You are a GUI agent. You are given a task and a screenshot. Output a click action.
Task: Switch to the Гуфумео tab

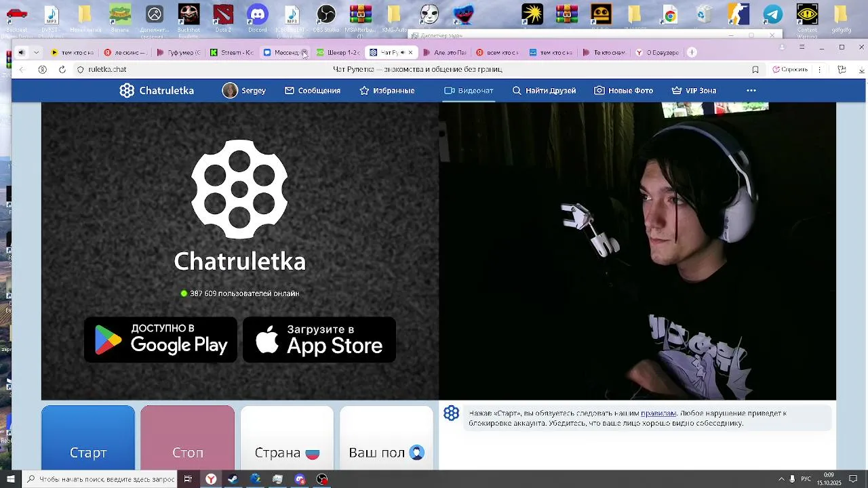178,53
